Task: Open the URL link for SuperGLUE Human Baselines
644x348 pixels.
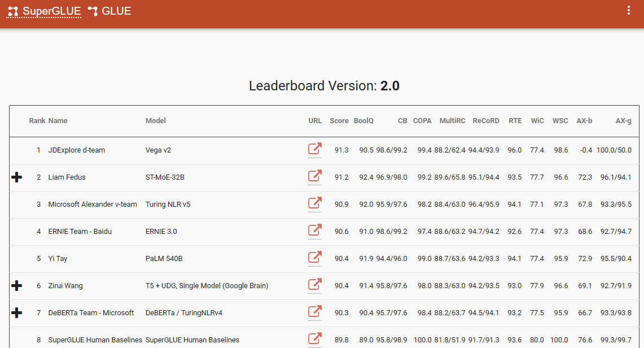Action: 315,338
